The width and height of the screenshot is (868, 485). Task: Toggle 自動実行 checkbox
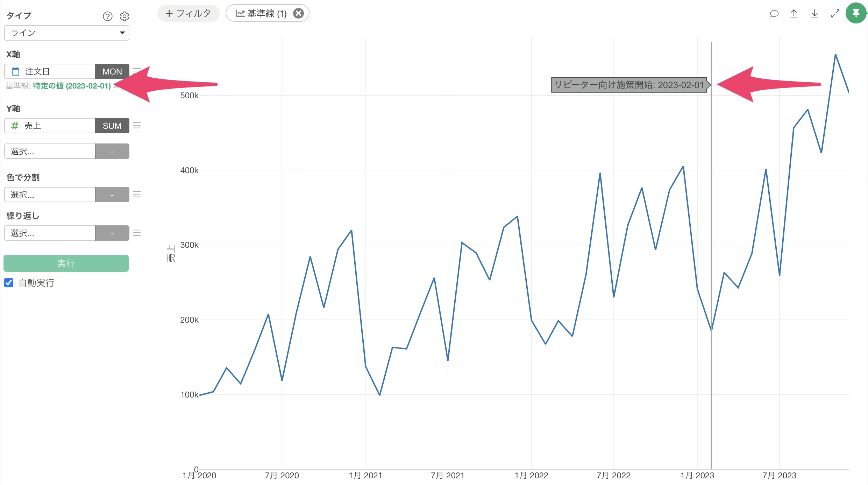(x=9, y=283)
